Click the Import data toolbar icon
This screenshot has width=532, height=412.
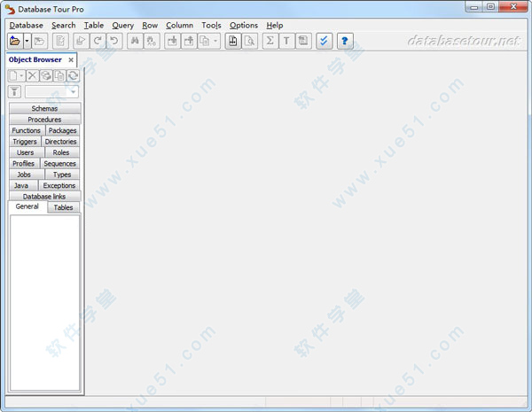[172, 42]
